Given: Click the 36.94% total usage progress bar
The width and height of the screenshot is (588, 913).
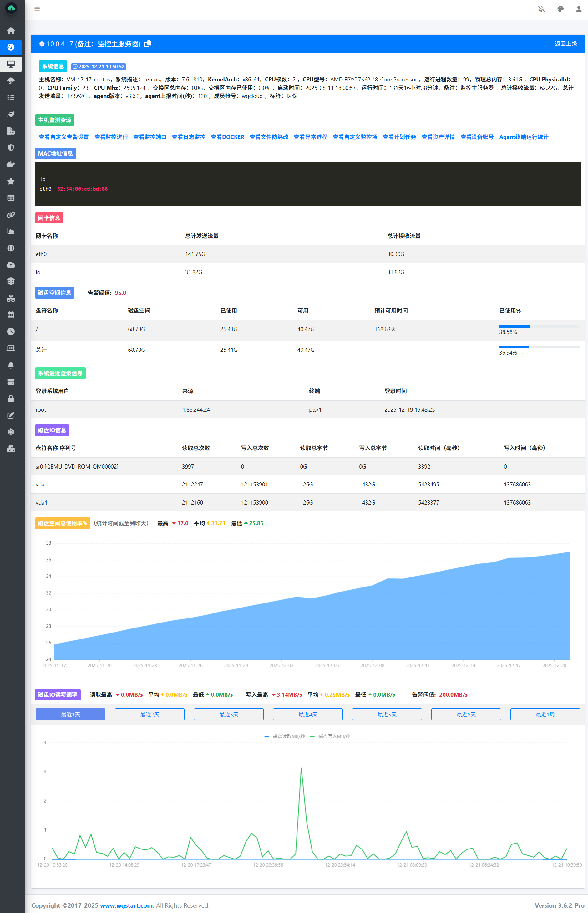Looking at the screenshot, I should 540,347.
